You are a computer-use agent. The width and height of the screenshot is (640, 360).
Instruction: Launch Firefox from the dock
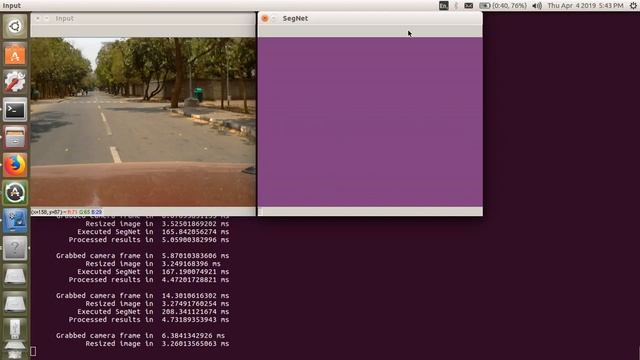15,165
